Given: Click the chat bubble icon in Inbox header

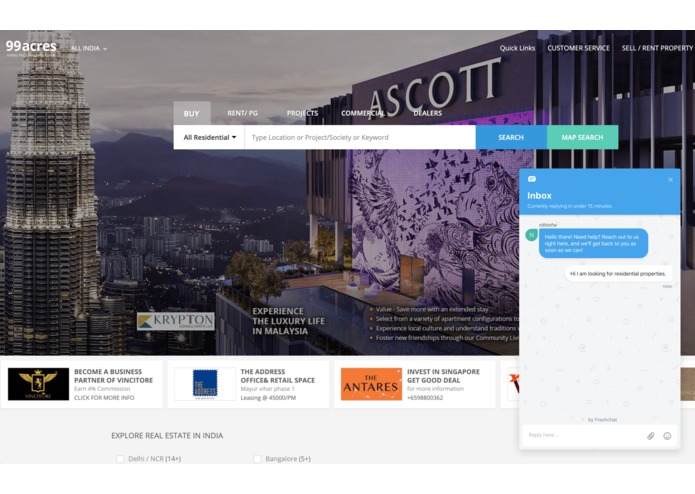Looking at the screenshot, I should tap(532, 179).
